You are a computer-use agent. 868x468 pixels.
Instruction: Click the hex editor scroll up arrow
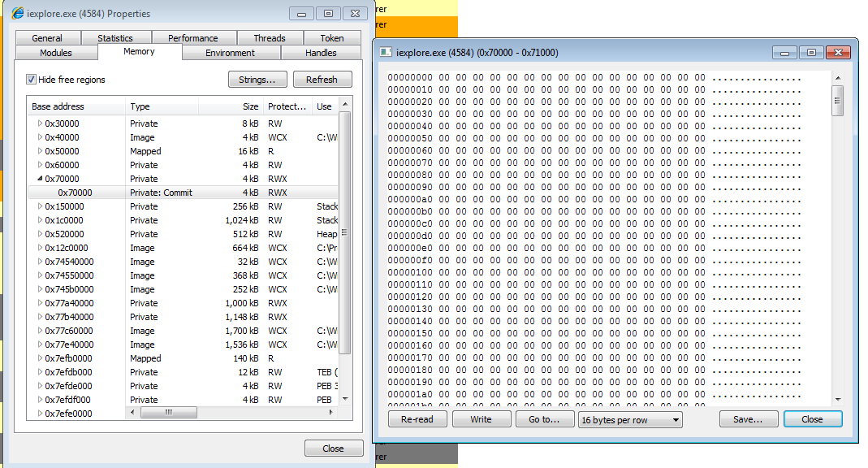[x=838, y=78]
